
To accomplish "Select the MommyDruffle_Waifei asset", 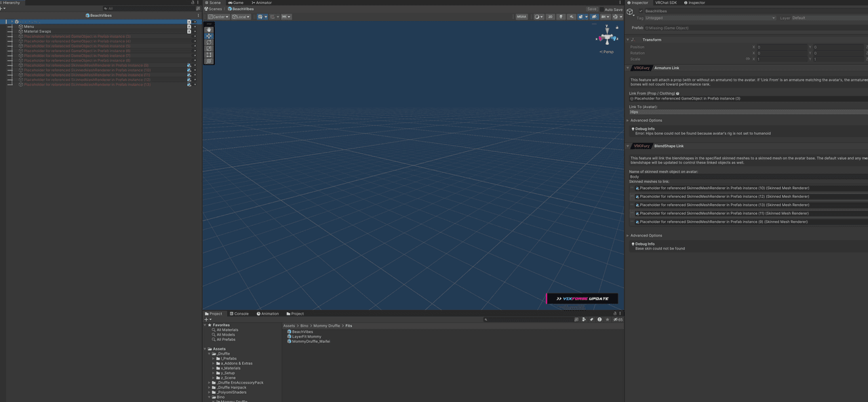I will [311, 341].
